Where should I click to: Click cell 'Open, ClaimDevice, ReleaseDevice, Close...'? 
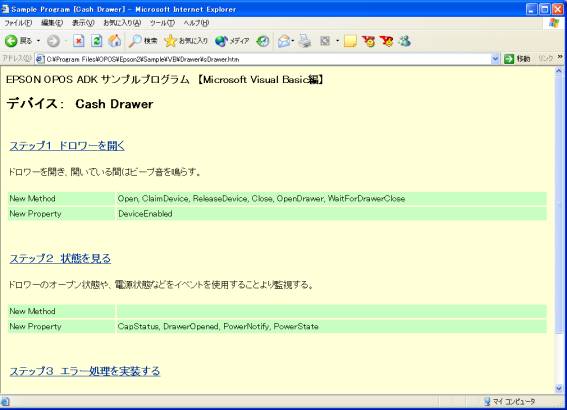click(x=331, y=198)
